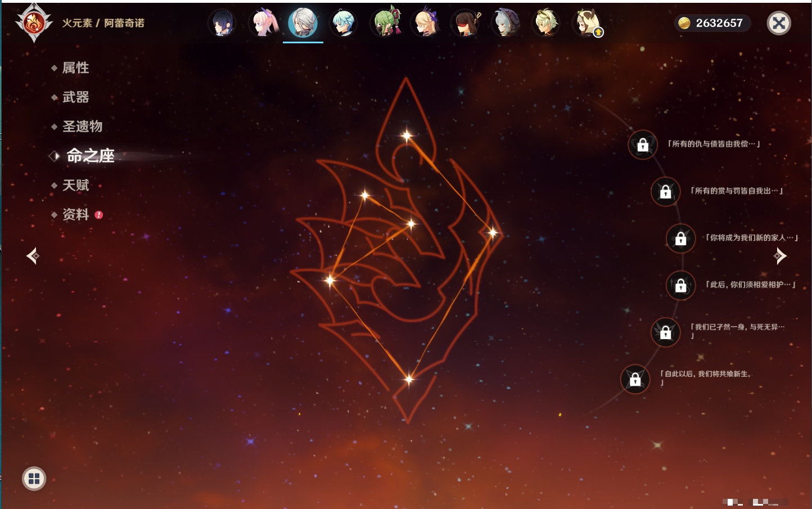Open the locked constellation icon beside 「所有的仇与债皆由我偿…」
The width and height of the screenshot is (812, 509).
(643, 145)
